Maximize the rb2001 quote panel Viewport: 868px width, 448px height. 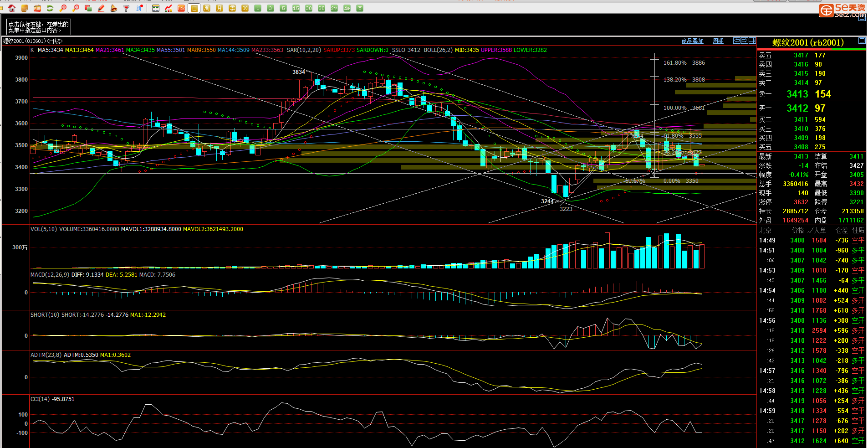pyautogui.click(x=862, y=41)
